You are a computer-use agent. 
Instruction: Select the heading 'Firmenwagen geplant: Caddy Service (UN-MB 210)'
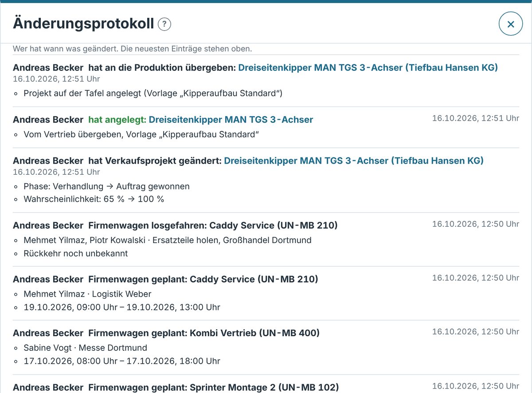pos(203,279)
